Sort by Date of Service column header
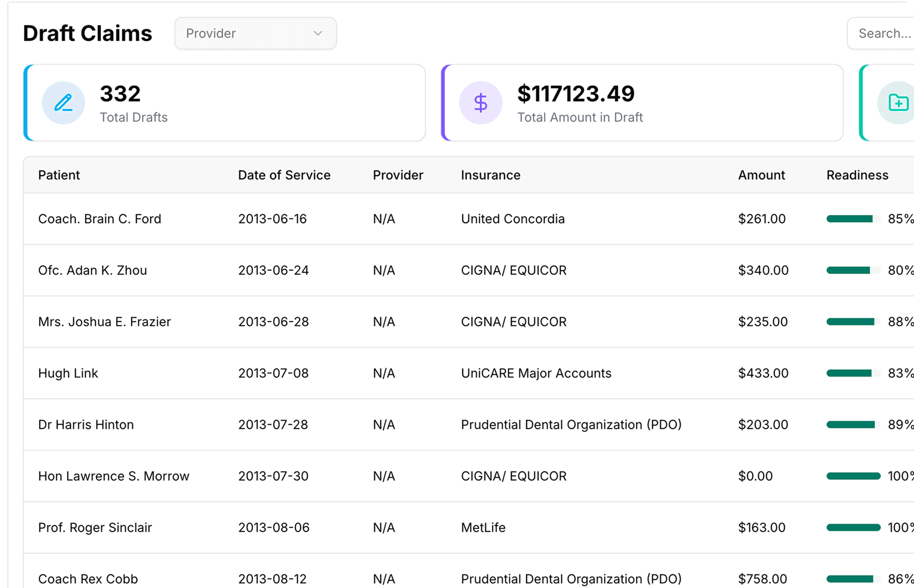This screenshot has height=588, width=914. (284, 175)
